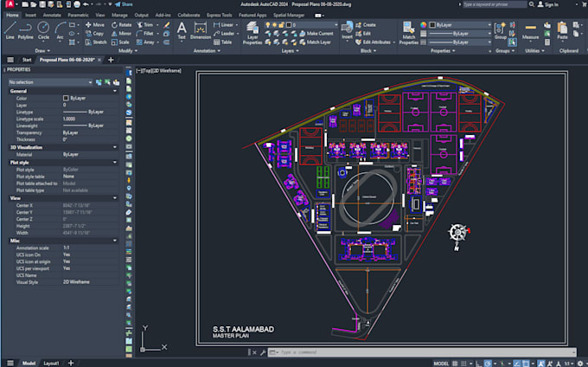Open the No selection dropdown

51,82
